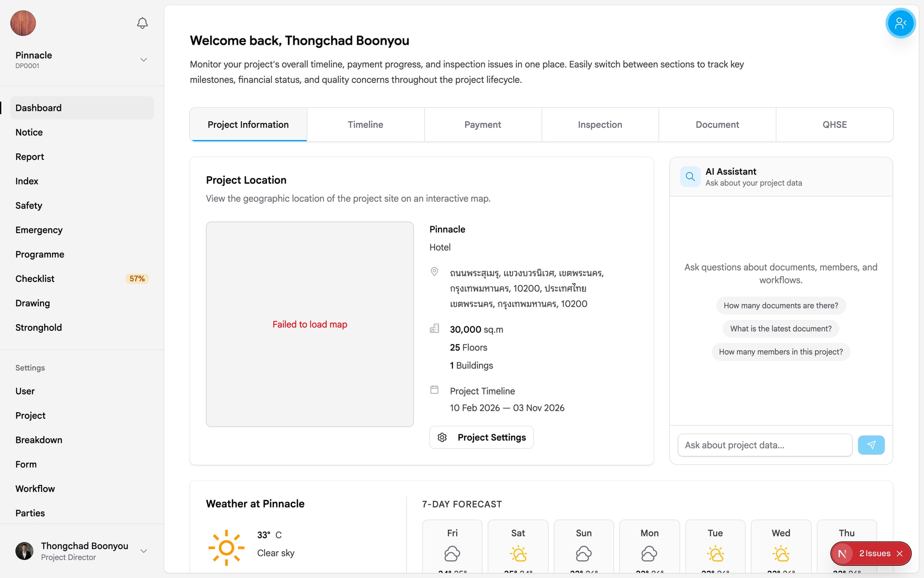Image resolution: width=924 pixels, height=578 pixels.
Task: Click the notification bell icon
Action: click(142, 23)
